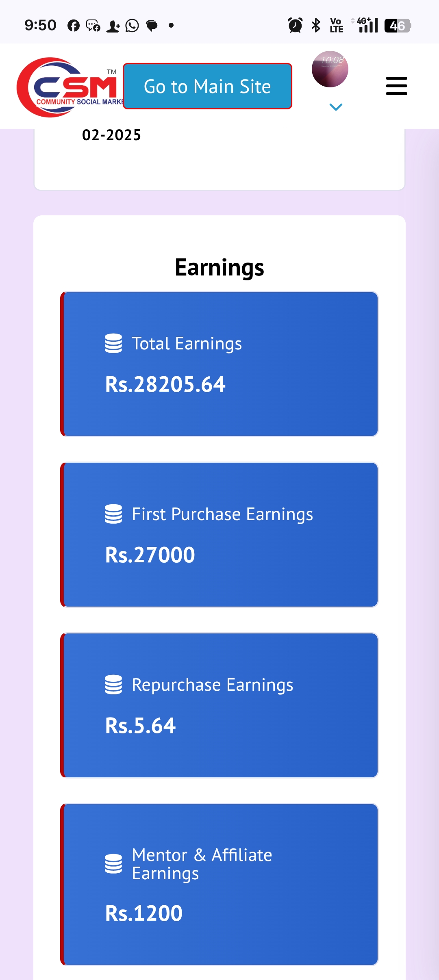Tap the battery level indicator

point(398,26)
